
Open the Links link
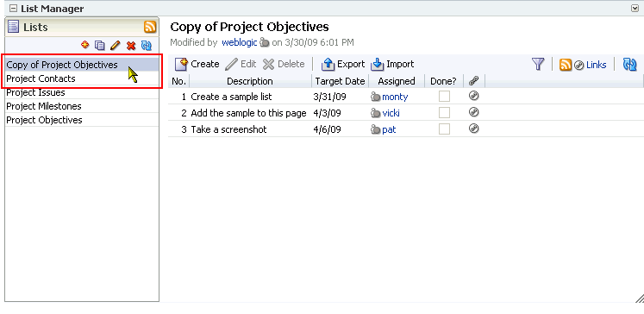[x=596, y=65]
